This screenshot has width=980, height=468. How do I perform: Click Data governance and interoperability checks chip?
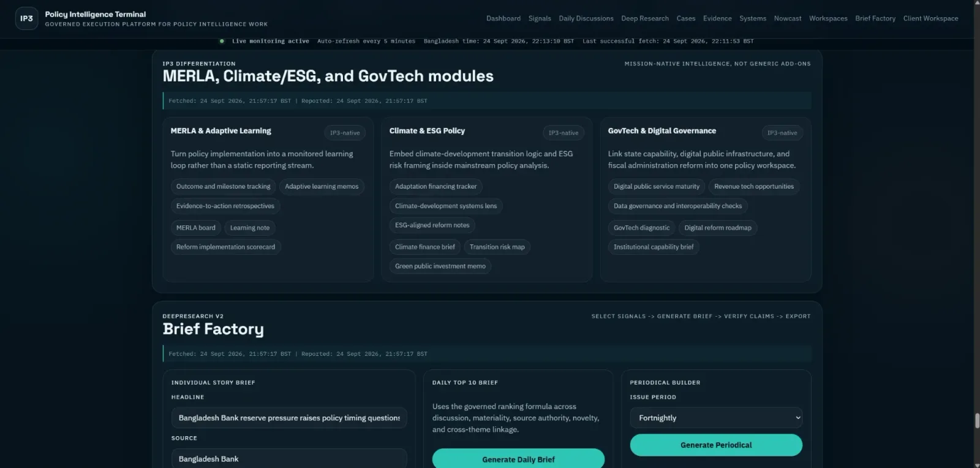pyautogui.click(x=678, y=206)
